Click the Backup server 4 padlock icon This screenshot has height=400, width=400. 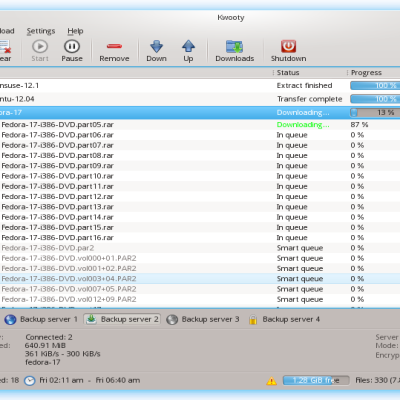pyautogui.click(x=253, y=320)
